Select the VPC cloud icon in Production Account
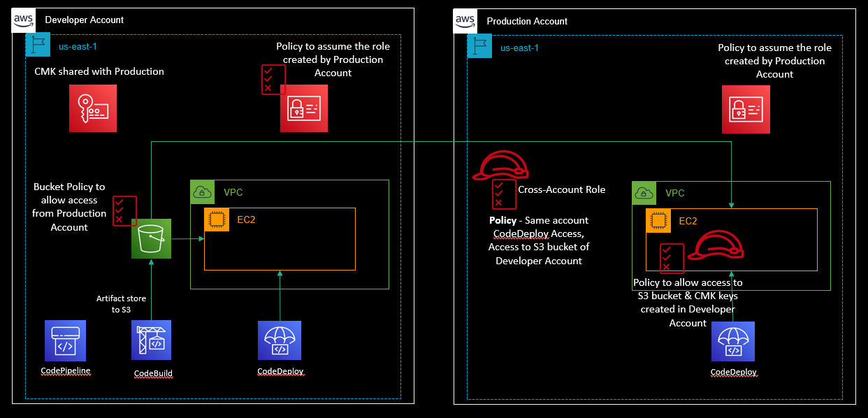 [644, 193]
